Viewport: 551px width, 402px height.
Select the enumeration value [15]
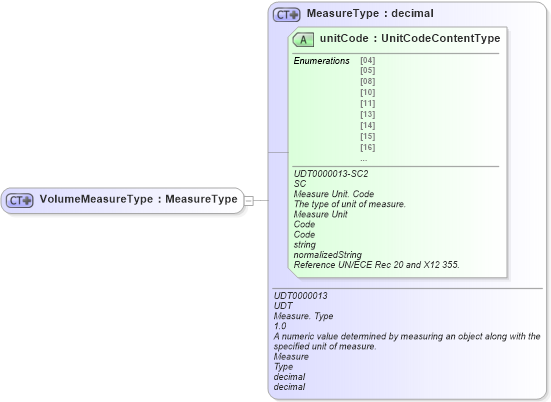point(368,136)
